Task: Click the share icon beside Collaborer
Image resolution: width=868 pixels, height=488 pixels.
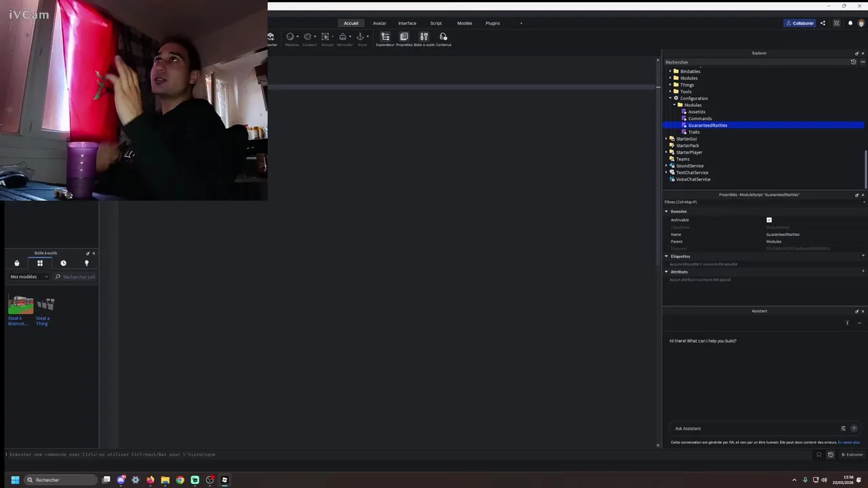Action: [823, 23]
